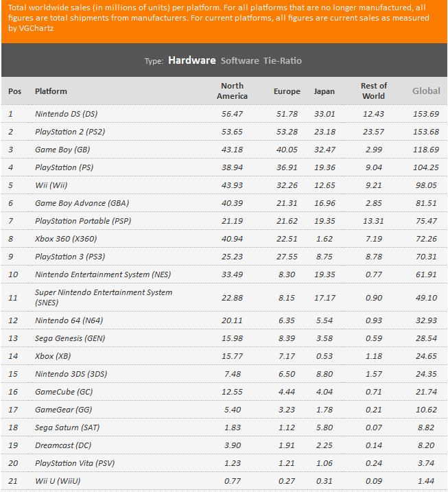Open the Sega Saturn (SAT) platform link

(x=67, y=428)
